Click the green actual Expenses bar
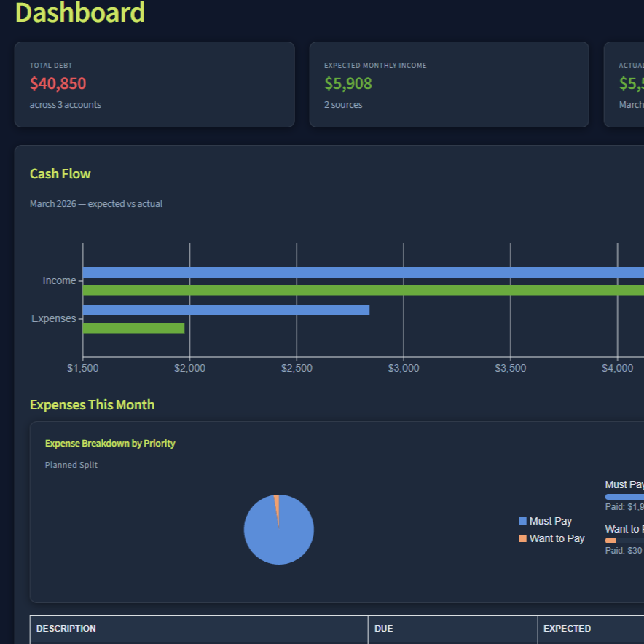Image resolution: width=644 pixels, height=644 pixels. pos(133,328)
